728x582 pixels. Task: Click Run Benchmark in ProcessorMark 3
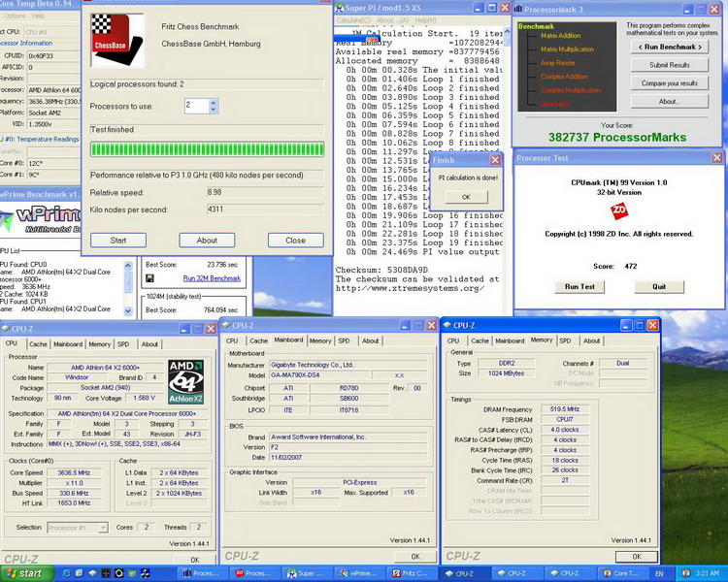click(670, 47)
